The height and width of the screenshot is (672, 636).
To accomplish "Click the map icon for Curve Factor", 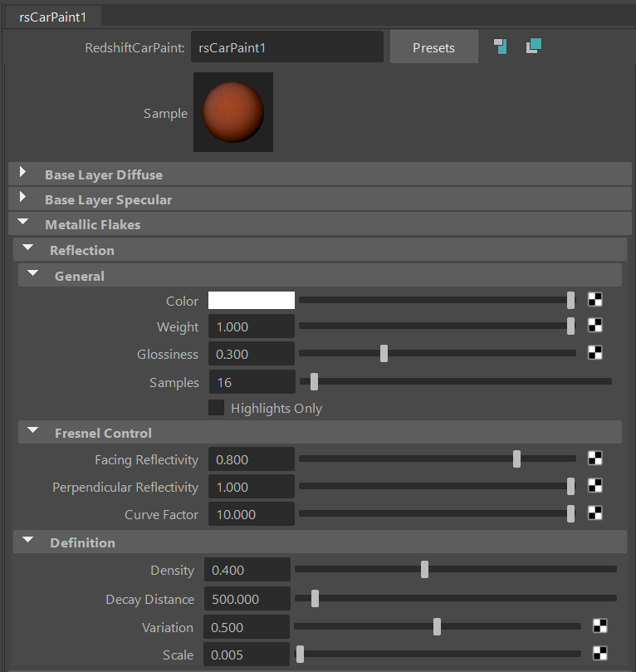I will [594, 513].
